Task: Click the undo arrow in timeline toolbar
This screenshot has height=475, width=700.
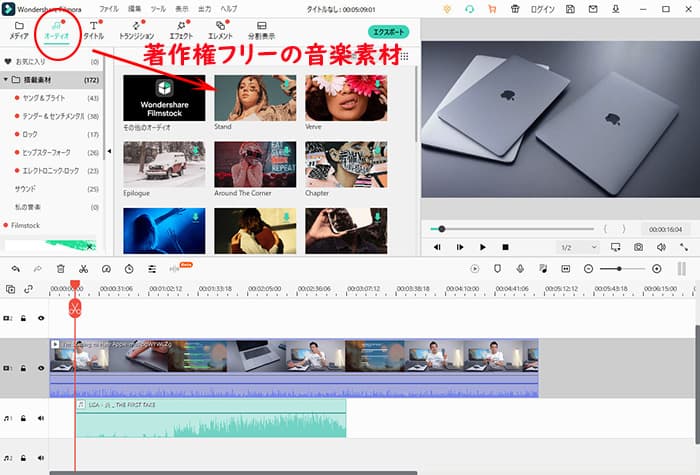Action: [16, 269]
